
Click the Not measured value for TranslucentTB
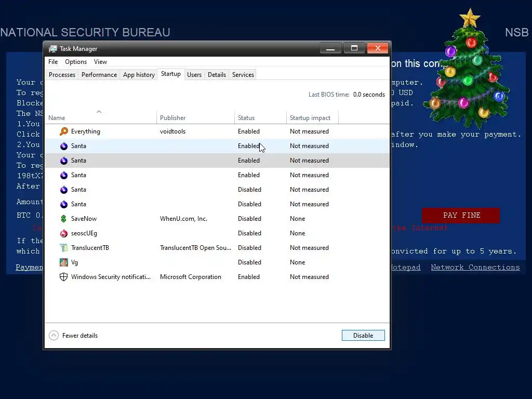pyautogui.click(x=309, y=248)
